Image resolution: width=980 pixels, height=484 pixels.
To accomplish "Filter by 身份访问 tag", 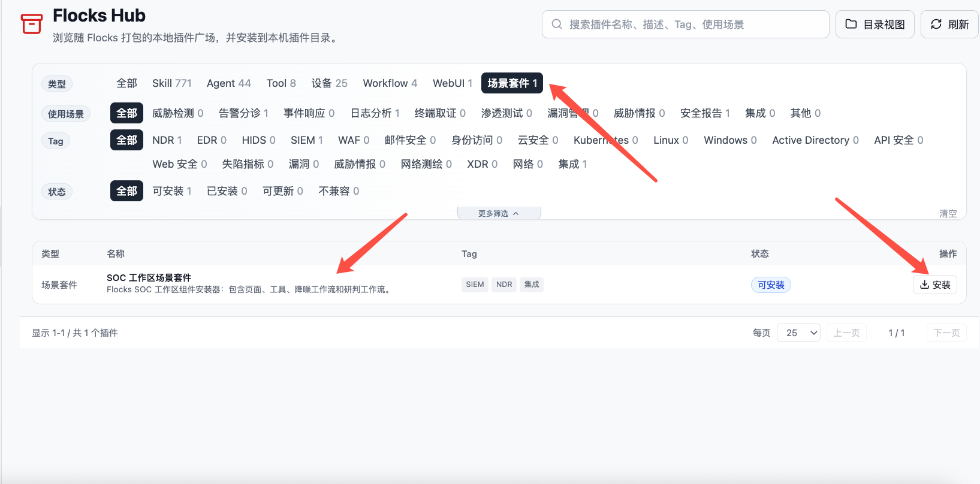I will [x=477, y=140].
